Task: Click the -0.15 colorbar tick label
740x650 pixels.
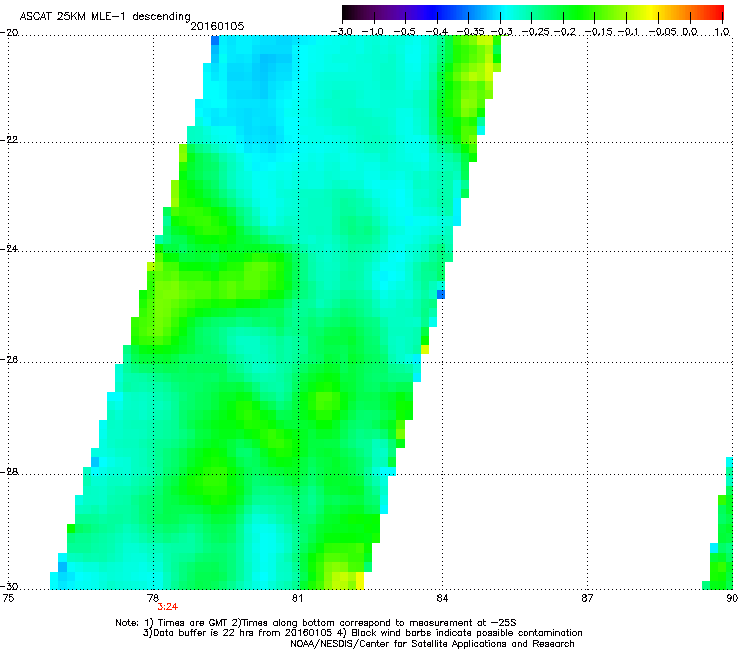Action: [x=597, y=32]
